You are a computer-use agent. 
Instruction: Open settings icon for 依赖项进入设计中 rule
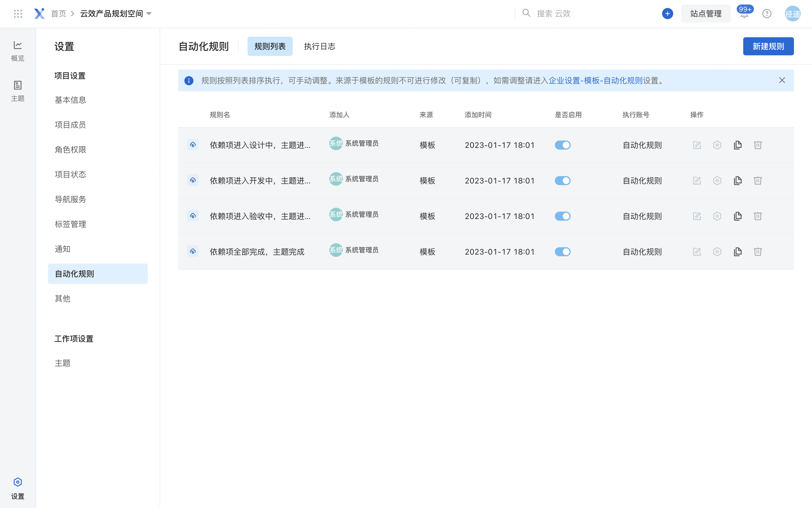pyautogui.click(x=717, y=145)
